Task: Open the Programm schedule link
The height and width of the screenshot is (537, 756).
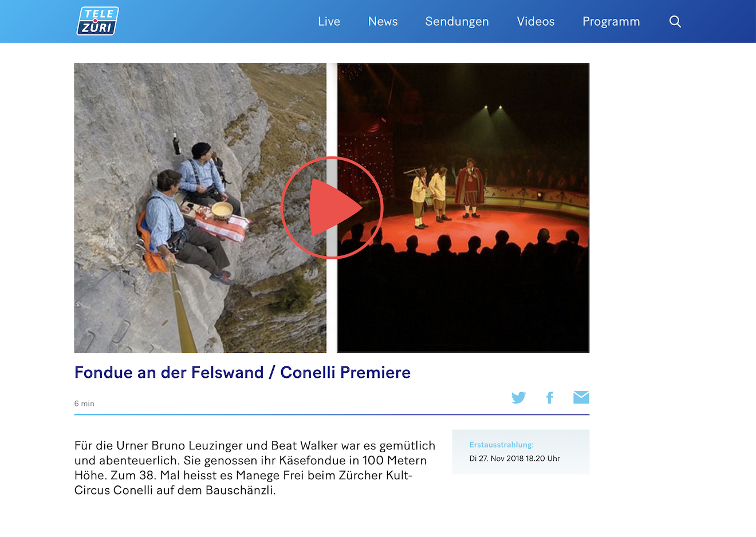Action: point(611,21)
